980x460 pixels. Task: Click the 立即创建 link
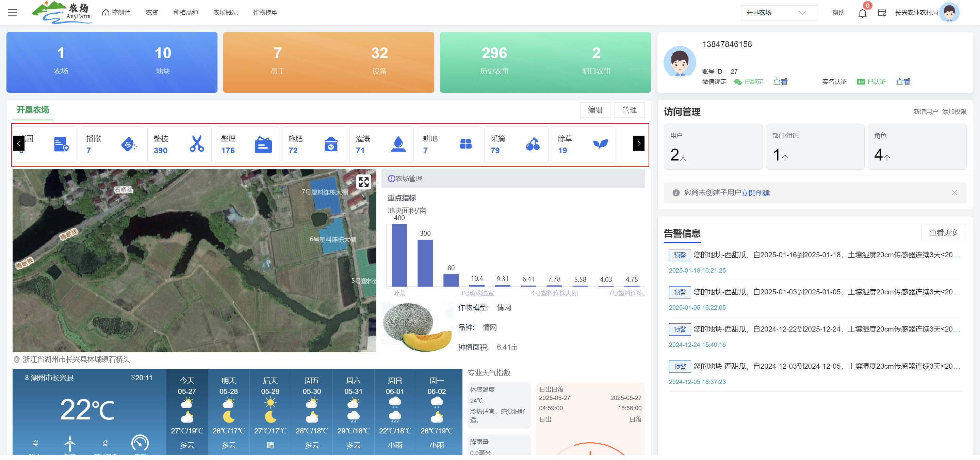pos(755,193)
